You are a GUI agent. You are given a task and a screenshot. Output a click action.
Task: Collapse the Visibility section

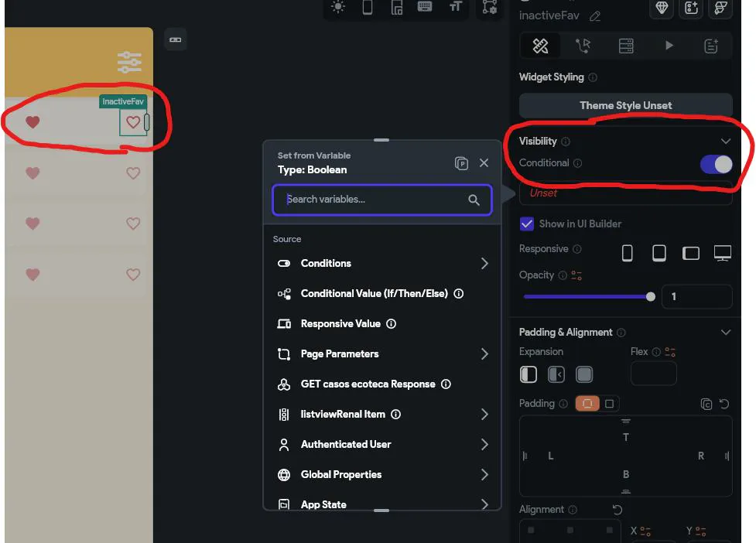click(726, 142)
